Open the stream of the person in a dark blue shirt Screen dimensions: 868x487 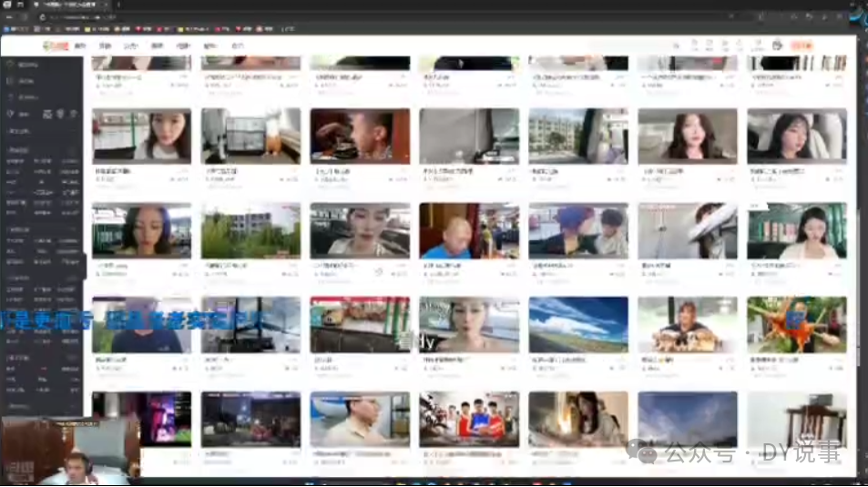click(x=142, y=325)
